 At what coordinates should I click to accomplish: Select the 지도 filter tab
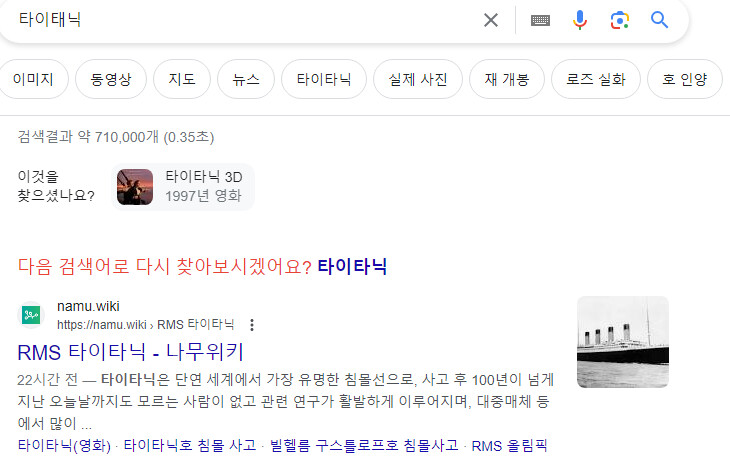point(182,79)
